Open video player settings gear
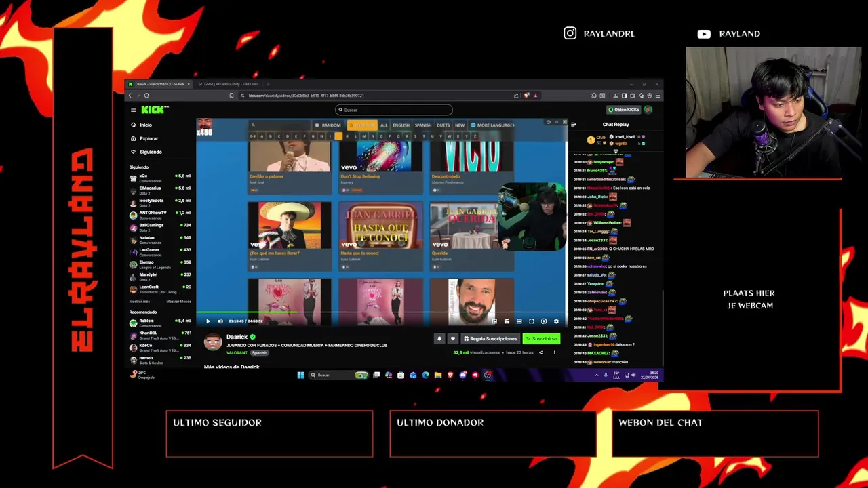This screenshot has width=868, height=488. pyautogui.click(x=556, y=321)
